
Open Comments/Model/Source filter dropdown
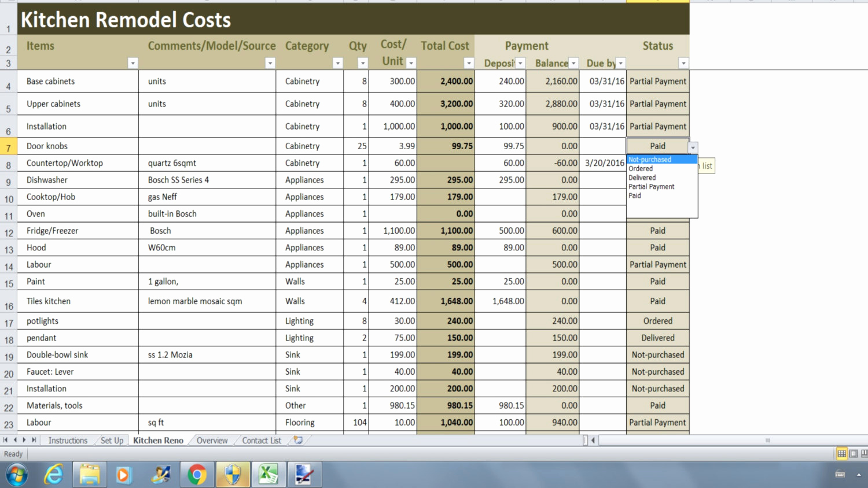click(270, 63)
